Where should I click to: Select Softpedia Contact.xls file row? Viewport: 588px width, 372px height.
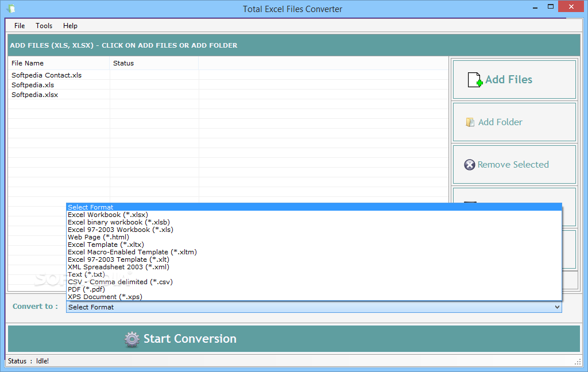[x=228, y=75]
